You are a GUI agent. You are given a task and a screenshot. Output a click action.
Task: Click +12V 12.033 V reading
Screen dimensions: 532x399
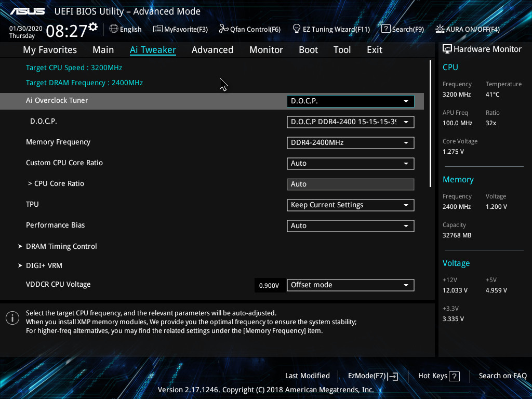click(x=455, y=290)
